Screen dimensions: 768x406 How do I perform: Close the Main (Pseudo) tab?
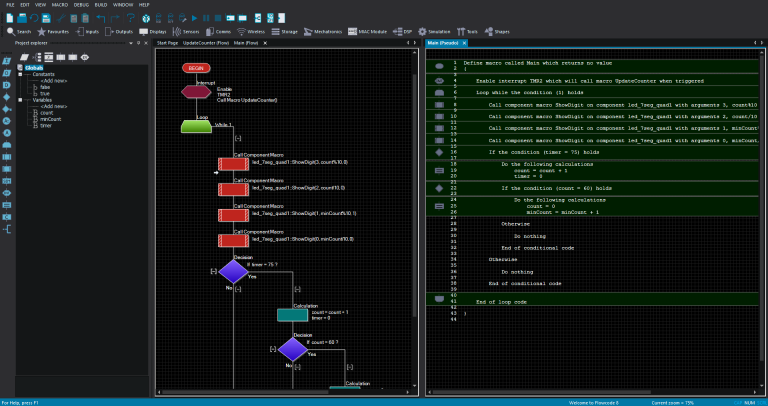click(464, 43)
